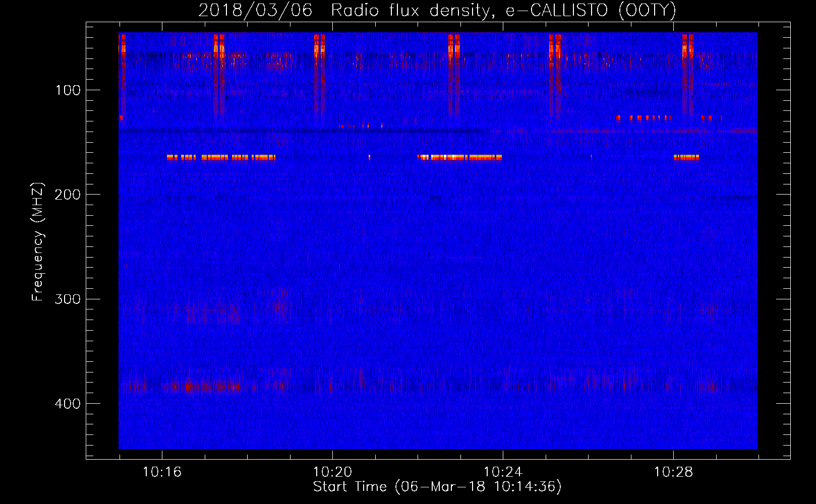This screenshot has height=504, width=816.
Task: Click the '10:28' time tick label
Action: pos(673,472)
